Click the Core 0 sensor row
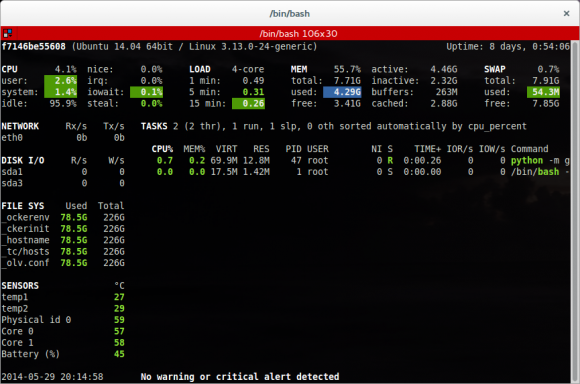Image resolution: width=580 pixels, height=384 pixels. pyautogui.click(x=63, y=331)
